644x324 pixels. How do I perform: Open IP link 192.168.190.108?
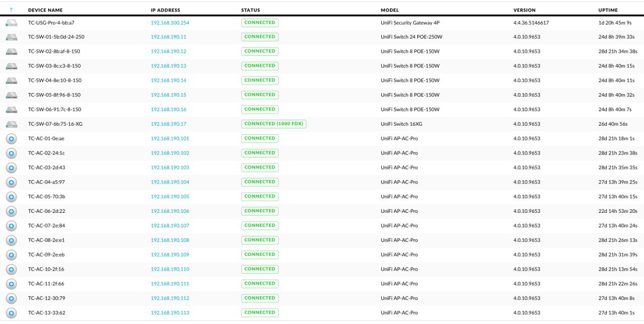click(x=170, y=240)
